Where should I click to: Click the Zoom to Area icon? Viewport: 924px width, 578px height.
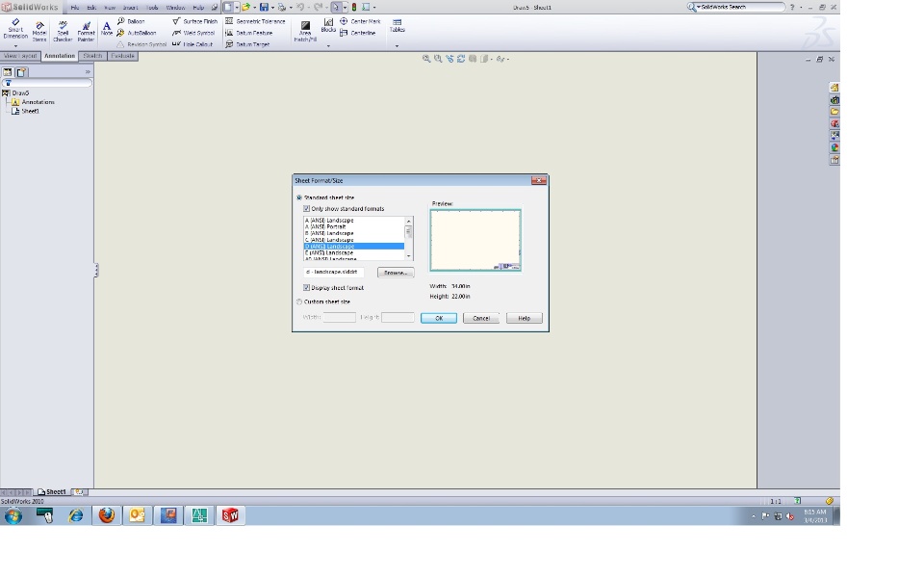tap(438, 59)
